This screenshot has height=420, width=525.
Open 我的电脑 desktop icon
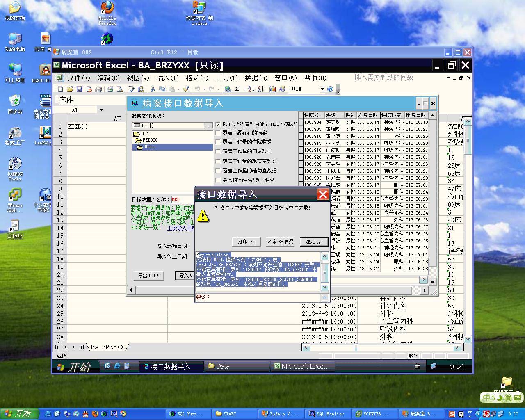tap(15, 41)
